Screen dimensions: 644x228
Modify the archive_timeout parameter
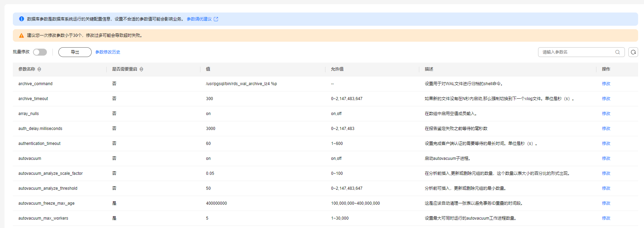click(x=606, y=99)
